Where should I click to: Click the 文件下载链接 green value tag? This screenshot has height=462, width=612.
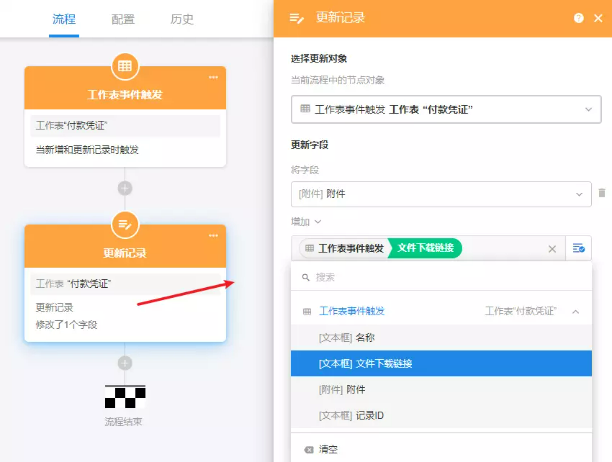pyautogui.click(x=425, y=248)
